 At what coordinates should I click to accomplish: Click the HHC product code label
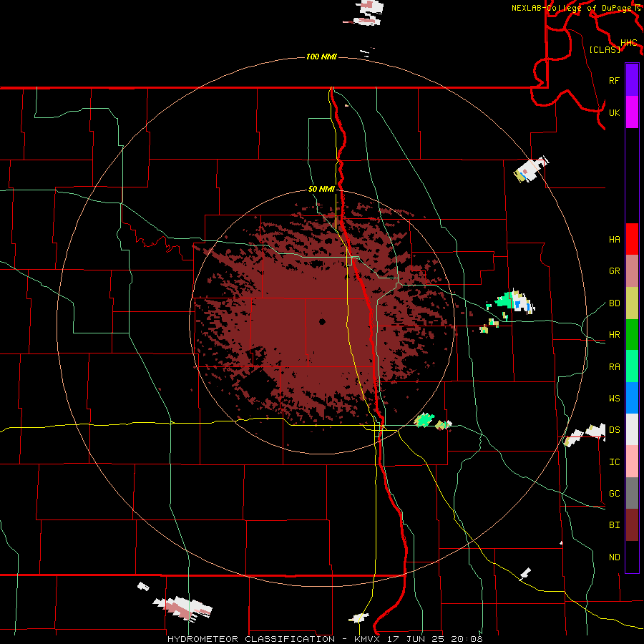[628, 43]
